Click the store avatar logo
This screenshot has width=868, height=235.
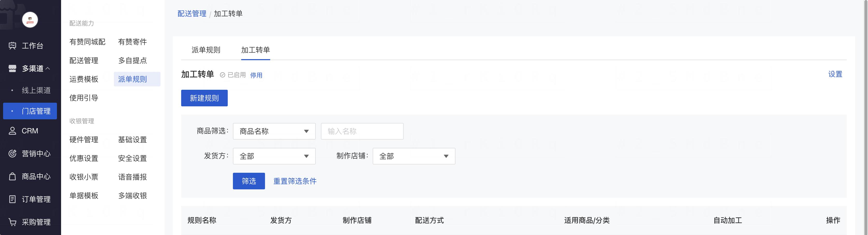click(30, 20)
